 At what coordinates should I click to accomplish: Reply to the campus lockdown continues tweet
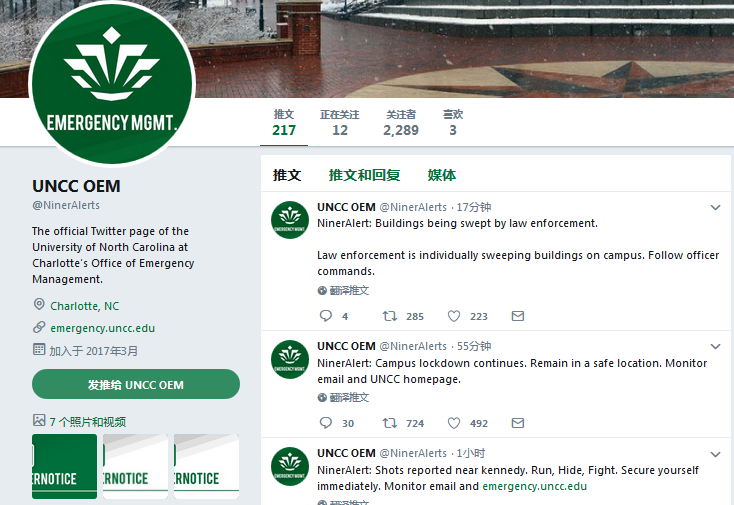coord(325,423)
